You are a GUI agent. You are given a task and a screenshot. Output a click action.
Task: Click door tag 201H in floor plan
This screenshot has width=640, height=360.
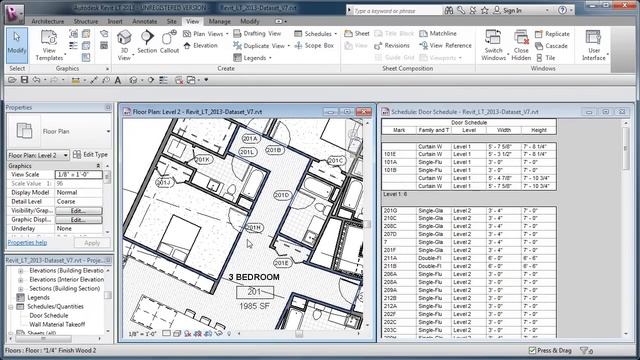[x=254, y=228]
